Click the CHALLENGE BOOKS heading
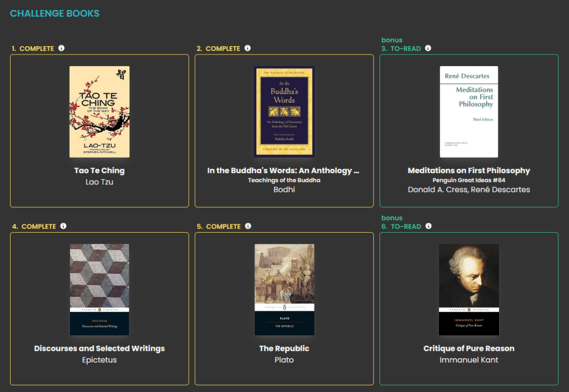The width and height of the screenshot is (569, 392). 54,13
